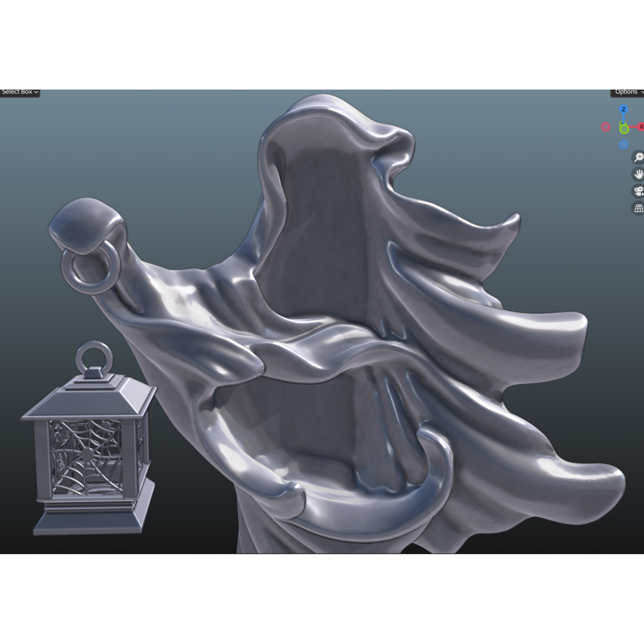The height and width of the screenshot is (644, 644).
Task: Click the hollow red negative X gizmo circle
Action: pyautogui.click(x=606, y=127)
